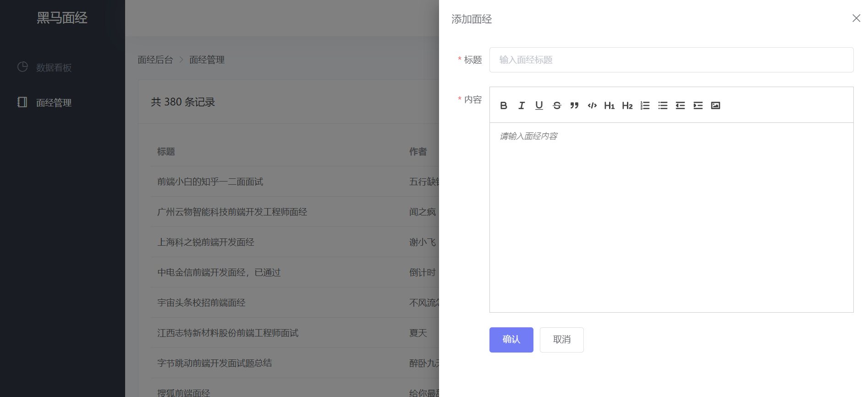Viewport: 868px width, 397px height.
Task: Increase the text indent
Action: pos(698,105)
